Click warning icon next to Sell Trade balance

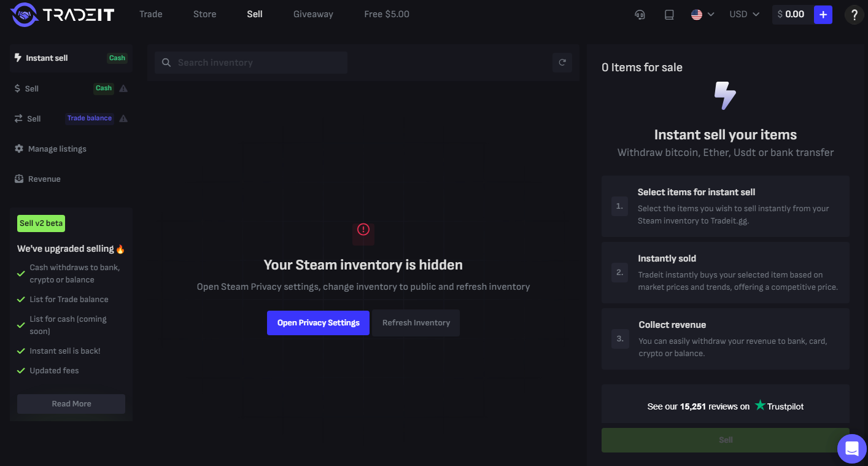point(123,118)
